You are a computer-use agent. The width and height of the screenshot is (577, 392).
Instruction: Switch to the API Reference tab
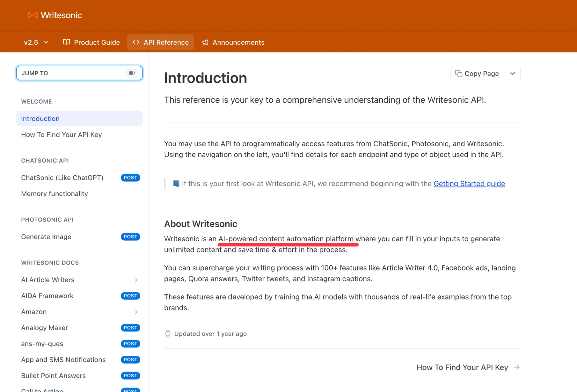(x=160, y=42)
